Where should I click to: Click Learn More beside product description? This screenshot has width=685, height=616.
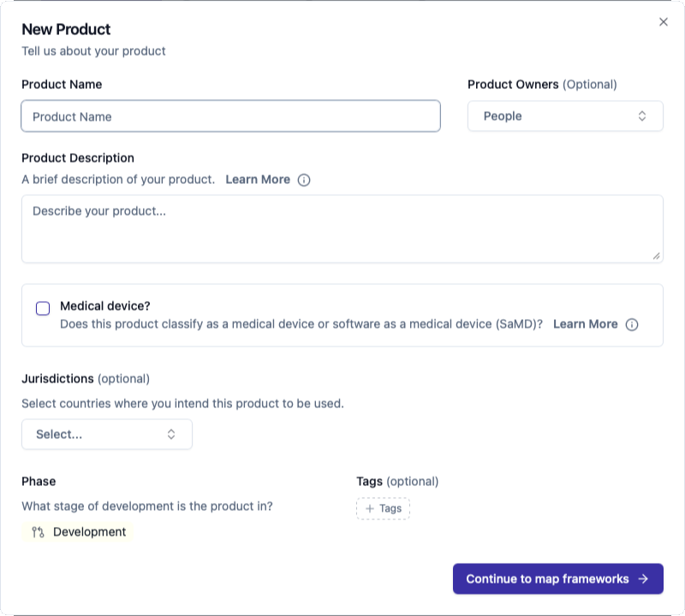point(258,180)
